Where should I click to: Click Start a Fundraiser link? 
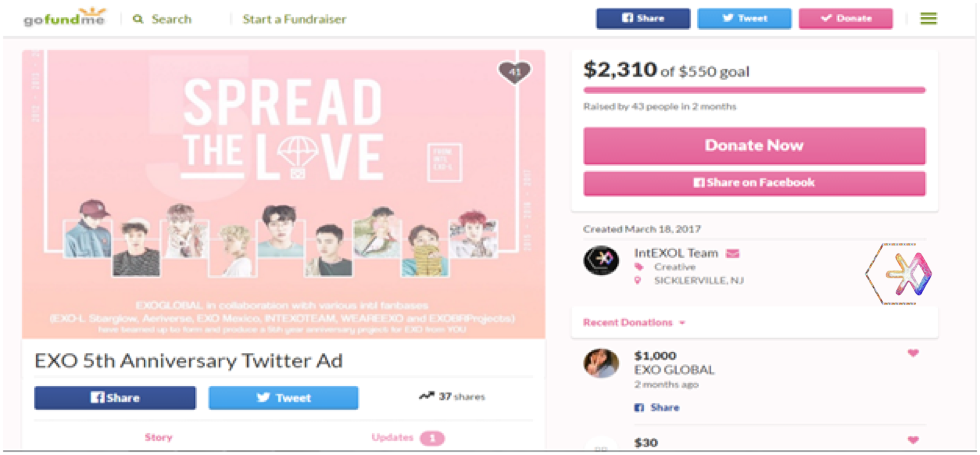(x=294, y=19)
